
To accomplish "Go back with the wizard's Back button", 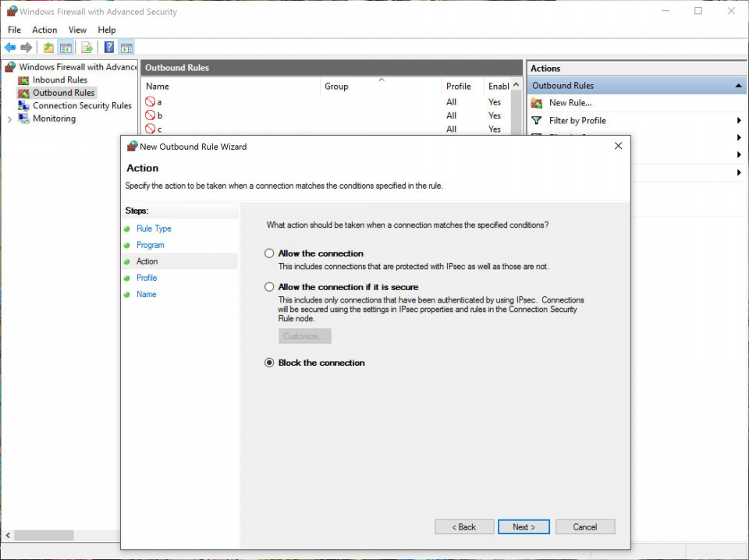I will click(463, 527).
